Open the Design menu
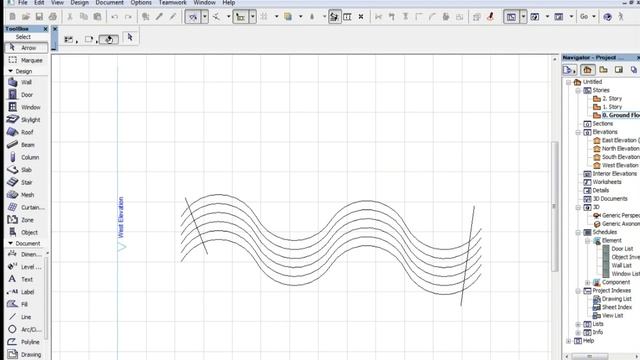This screenshot has width=640, height=360. tap(80, 2)
